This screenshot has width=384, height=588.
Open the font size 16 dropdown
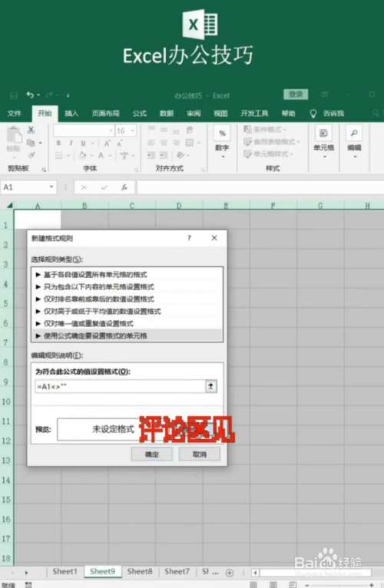pyautogui.click(x=133, y=130)
